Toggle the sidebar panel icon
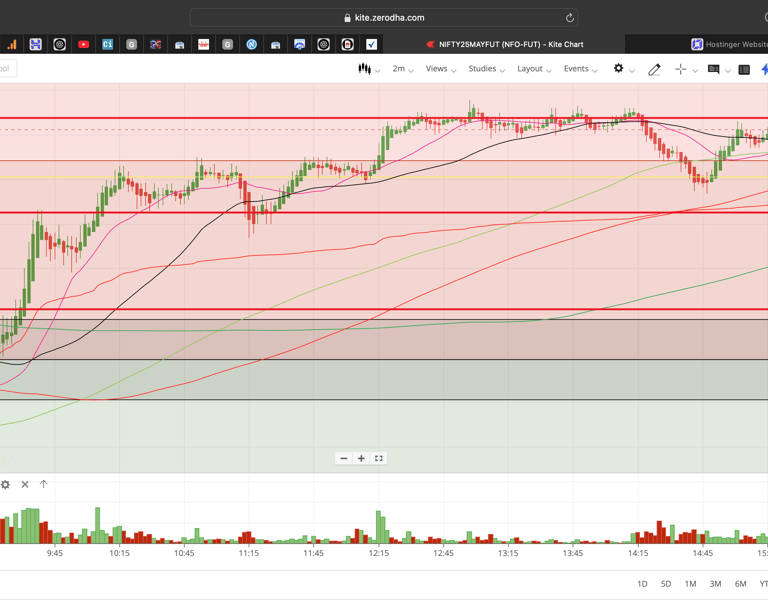The width and height of the screenshot is (768, 600). tap(744, 70)
